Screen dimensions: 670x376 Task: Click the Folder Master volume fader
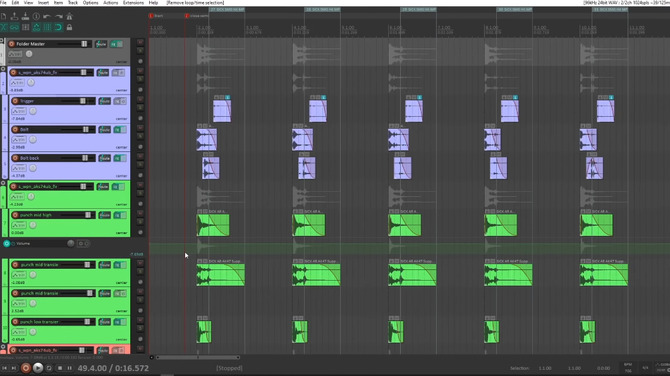(84, 44)
